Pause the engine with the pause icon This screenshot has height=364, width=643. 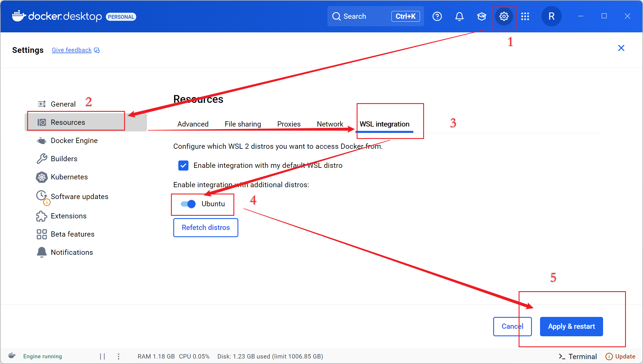pyautogui.click(x=102, y=356)
